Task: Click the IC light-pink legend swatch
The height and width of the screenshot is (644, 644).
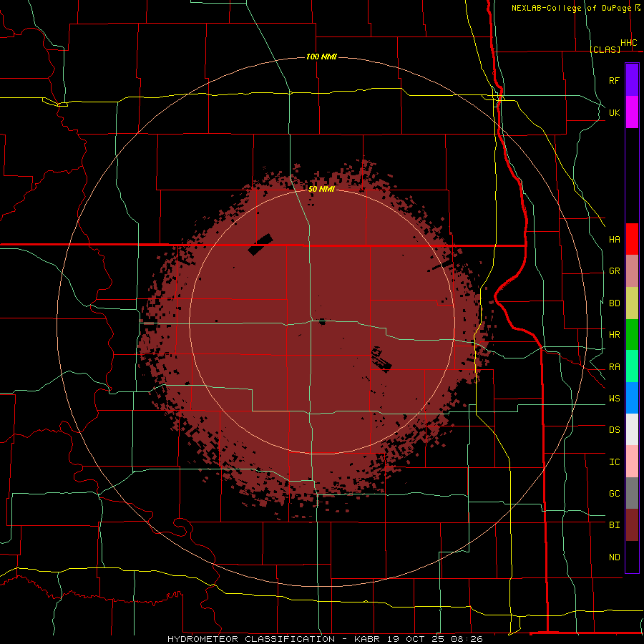Action: [632, 462]
